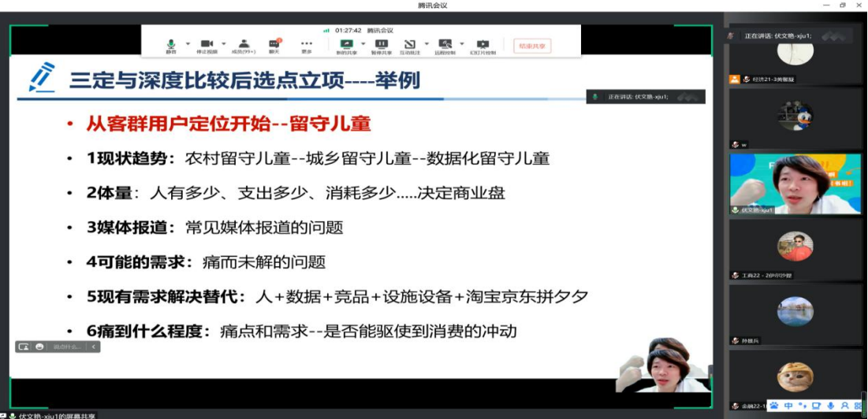Mute the microphone with 静音 button
Viewport: 868px width, 419px height.
(x=170, y=46)
